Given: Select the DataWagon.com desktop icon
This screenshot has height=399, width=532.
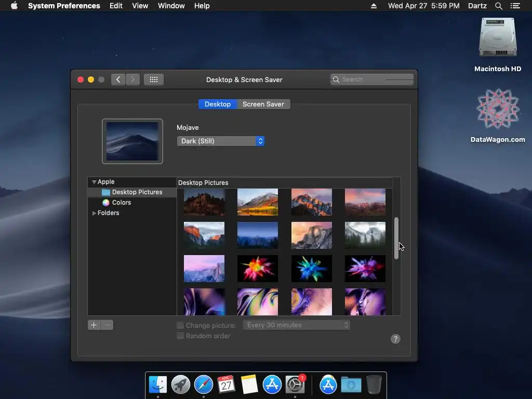Looking at the screenshot, I should (498, 109).
